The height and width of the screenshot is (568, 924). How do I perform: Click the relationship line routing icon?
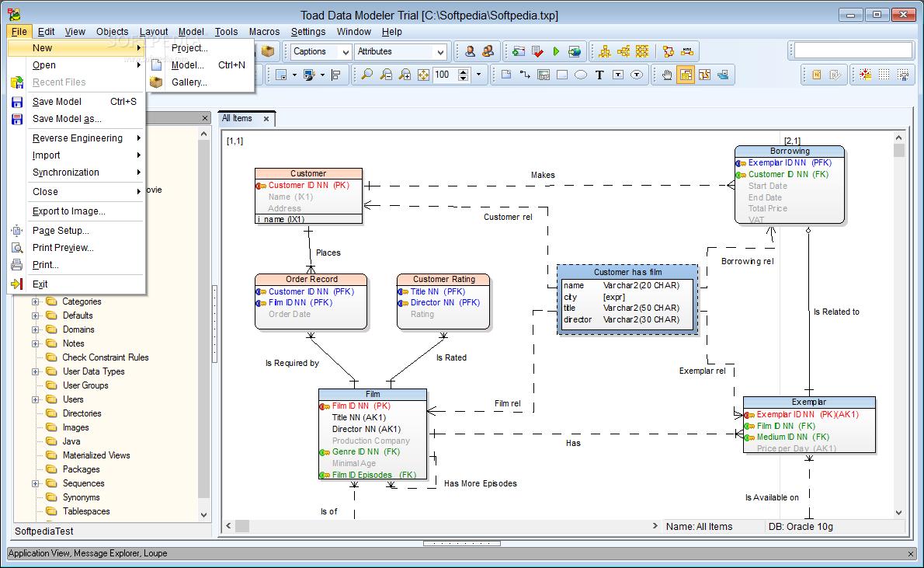pyautogui.click(x=669, y=51)
